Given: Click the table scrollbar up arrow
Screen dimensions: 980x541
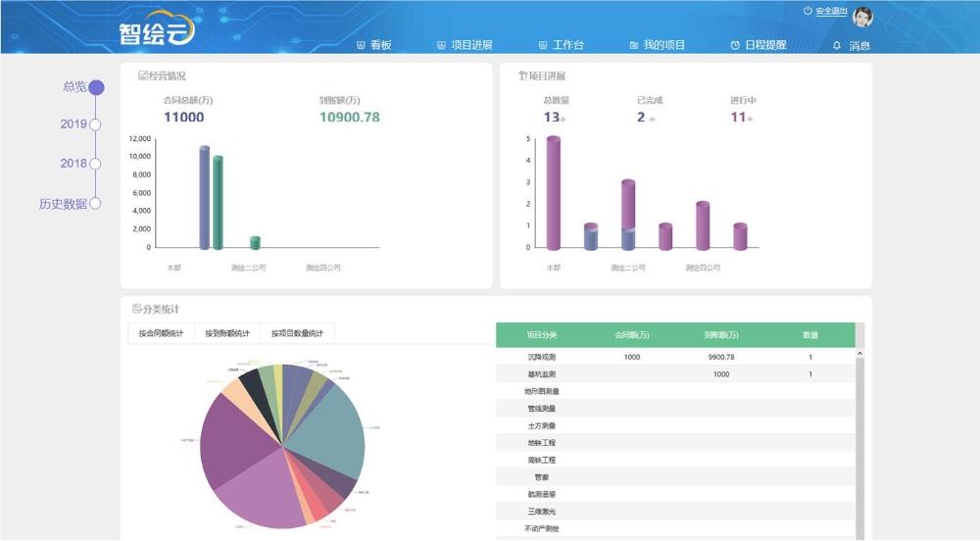Looking at the screenshot, I should [860, 354].
